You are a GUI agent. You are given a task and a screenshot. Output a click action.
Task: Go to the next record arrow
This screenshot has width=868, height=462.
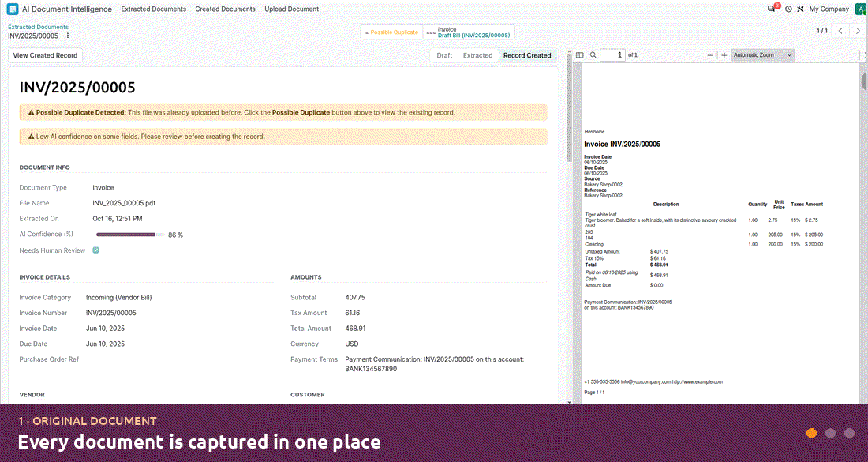[858, 31]
